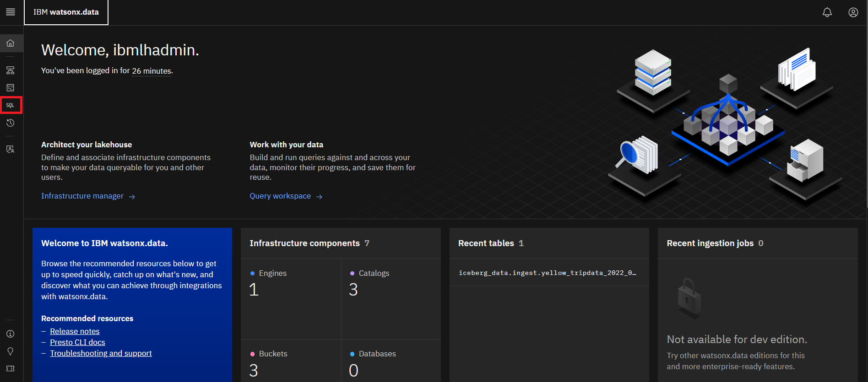This screenshot has height=382, width=868.
Task: Click the lock icon in ingestion jobs
Action: [x=689, y=298]
